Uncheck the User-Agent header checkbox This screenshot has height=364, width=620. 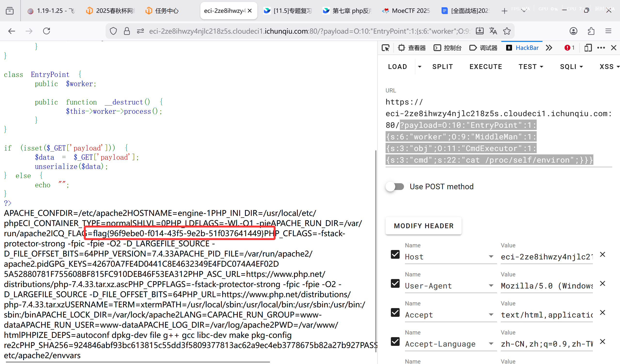pos(395,284)
